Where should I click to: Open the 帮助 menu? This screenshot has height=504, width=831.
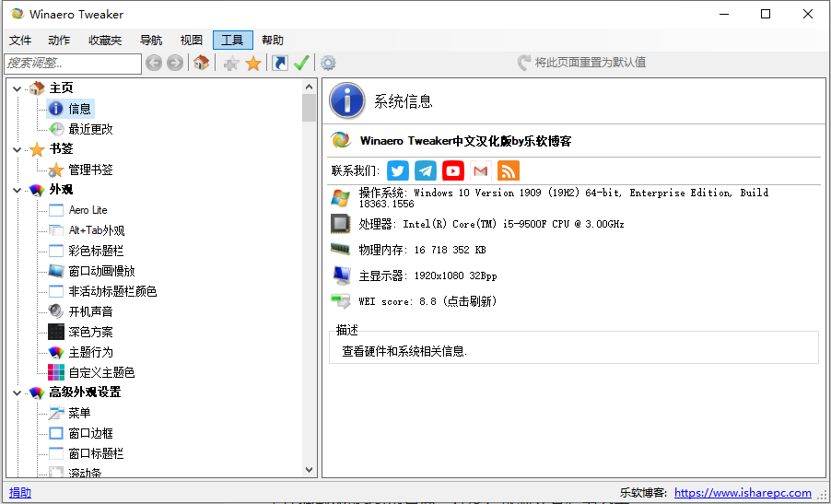click(x=273, y=41)
